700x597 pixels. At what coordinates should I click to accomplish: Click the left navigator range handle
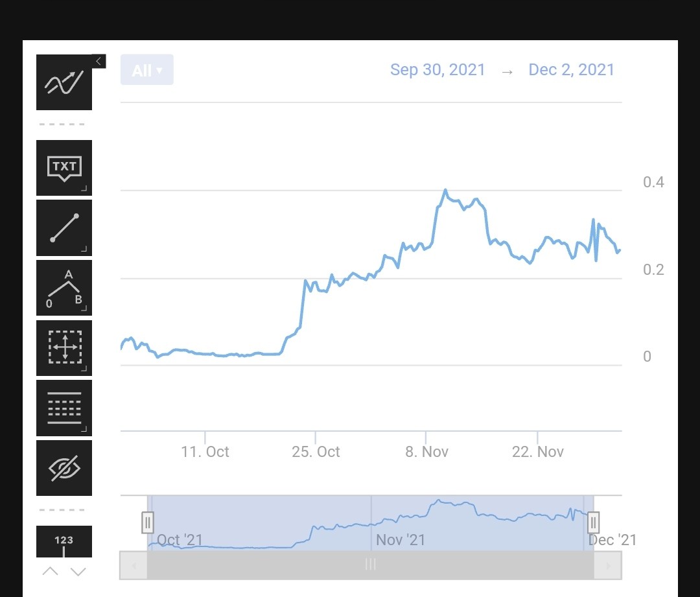(x=148, y=522)
